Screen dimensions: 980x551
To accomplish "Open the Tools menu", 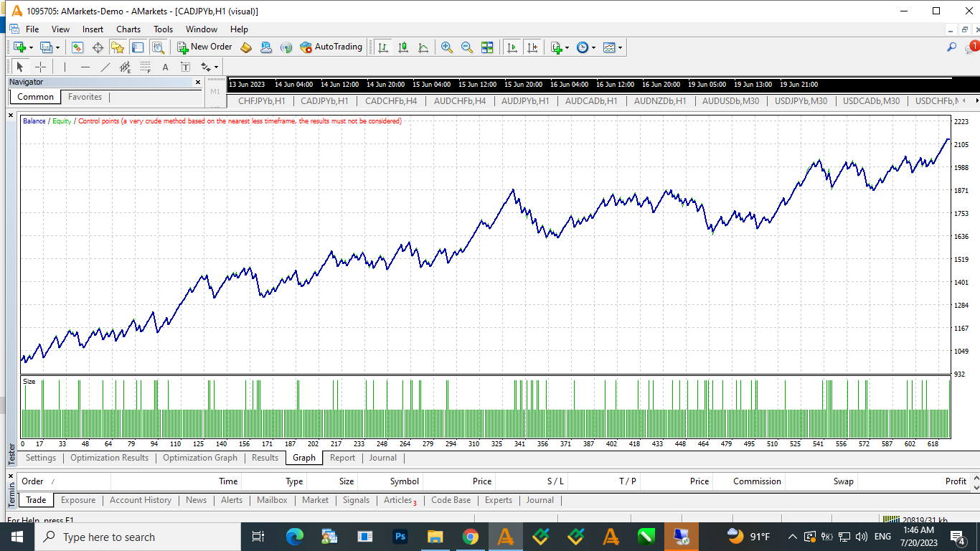I will tap(163, 29).
